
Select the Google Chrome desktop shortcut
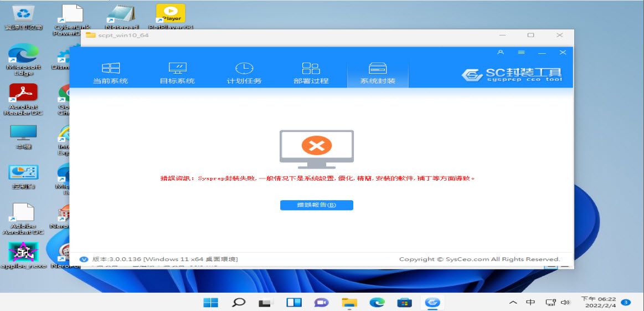point(63,100)
